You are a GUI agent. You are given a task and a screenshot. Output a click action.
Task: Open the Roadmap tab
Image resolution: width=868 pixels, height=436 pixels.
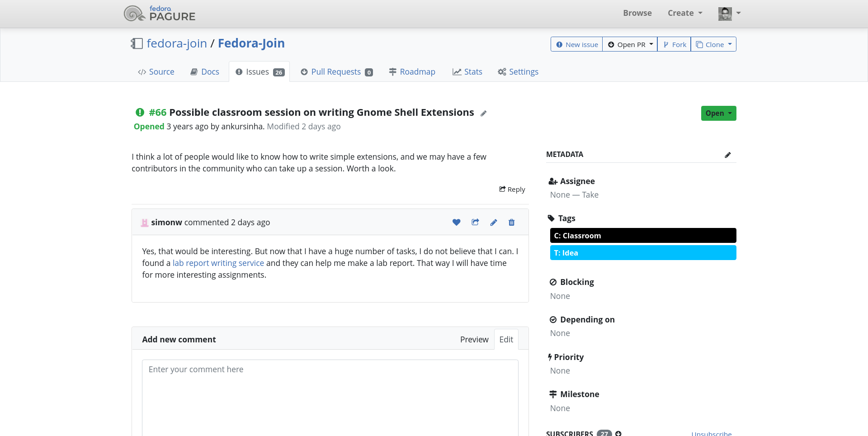click(x=412, y=72)
